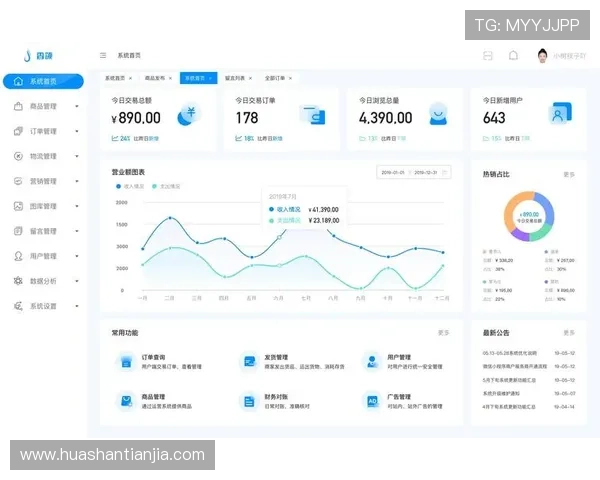This screenshot has height=480, width=600.
Task: Expand the 商品管理 sidebar menu
Action: coord(43,106)
